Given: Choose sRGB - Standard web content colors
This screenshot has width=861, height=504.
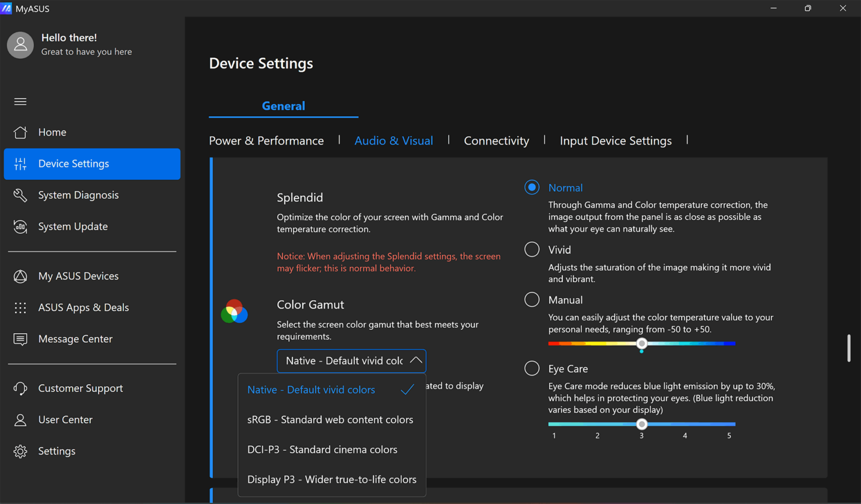Looking at the screenshot, I should click(330, 419).
